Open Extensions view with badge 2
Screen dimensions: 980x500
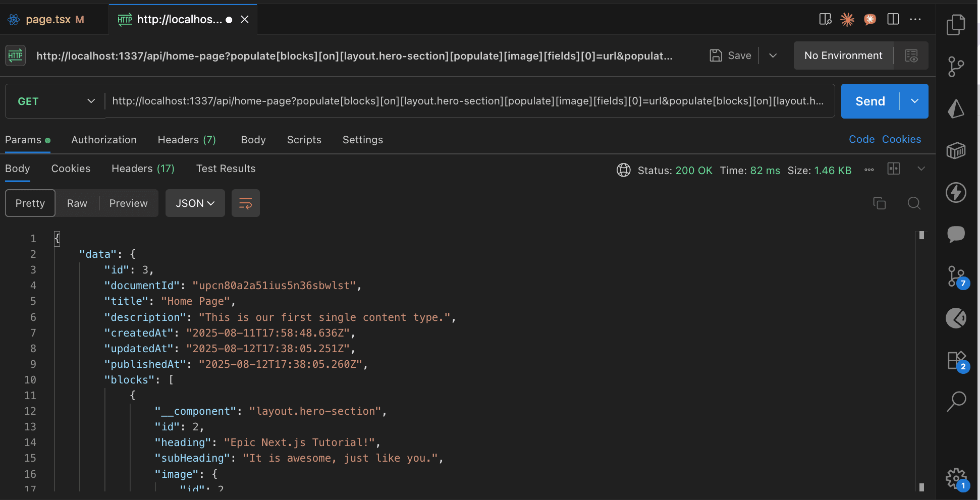tap(957, 361)
